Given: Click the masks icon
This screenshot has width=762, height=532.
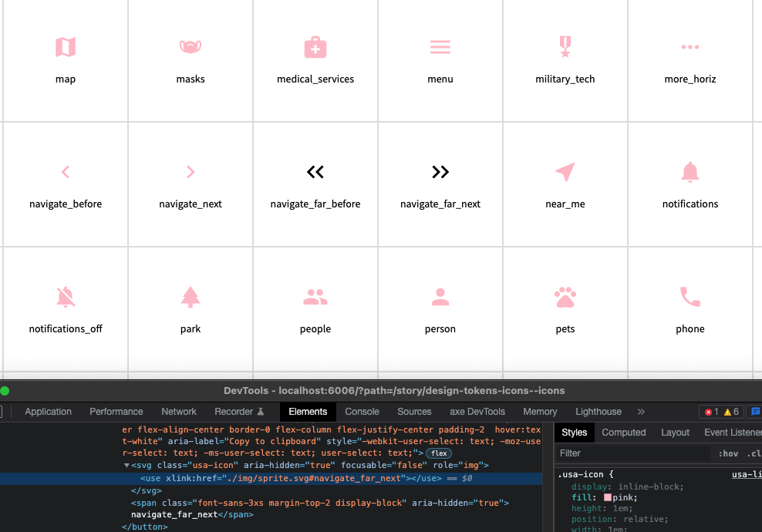Looking at the screenshot, I should click(190, 47).
